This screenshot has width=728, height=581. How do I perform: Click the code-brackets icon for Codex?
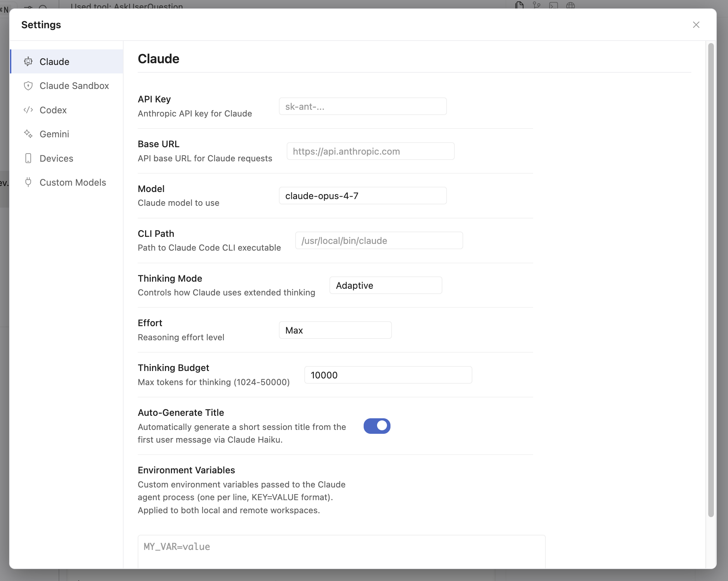point(28,110)
